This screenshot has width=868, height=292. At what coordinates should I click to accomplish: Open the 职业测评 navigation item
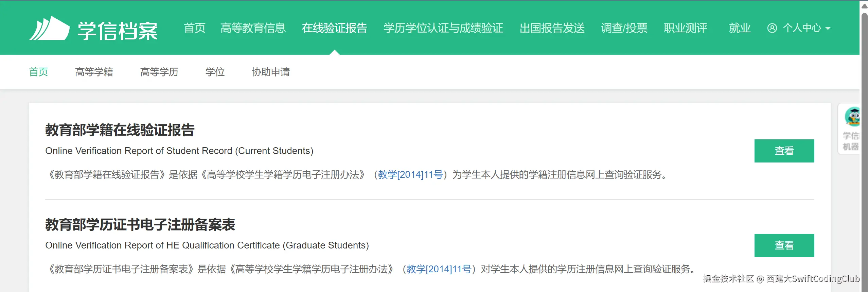[685, 28]
